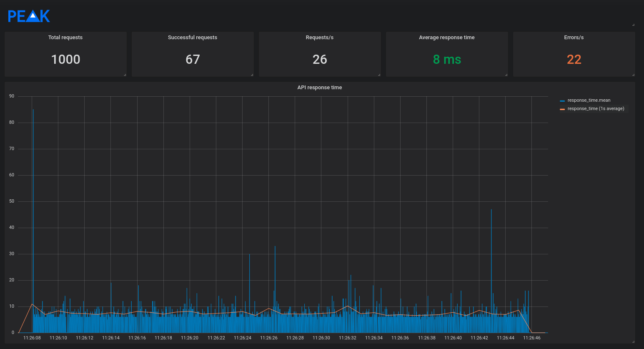Viewport: 644px width, 349px height.
Task: Click the 11:26:40 time axis label
Action: pyautogui.click(x=453, y=338)
